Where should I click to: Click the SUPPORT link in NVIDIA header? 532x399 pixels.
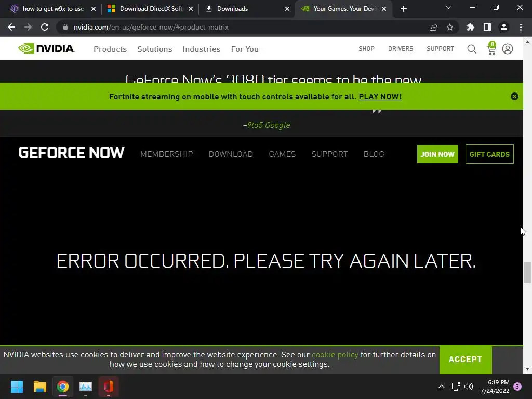[440, 49]
